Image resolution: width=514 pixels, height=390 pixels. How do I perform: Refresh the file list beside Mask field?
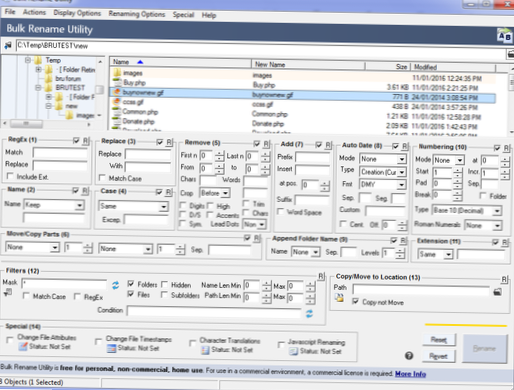click(x=115, y=285)
